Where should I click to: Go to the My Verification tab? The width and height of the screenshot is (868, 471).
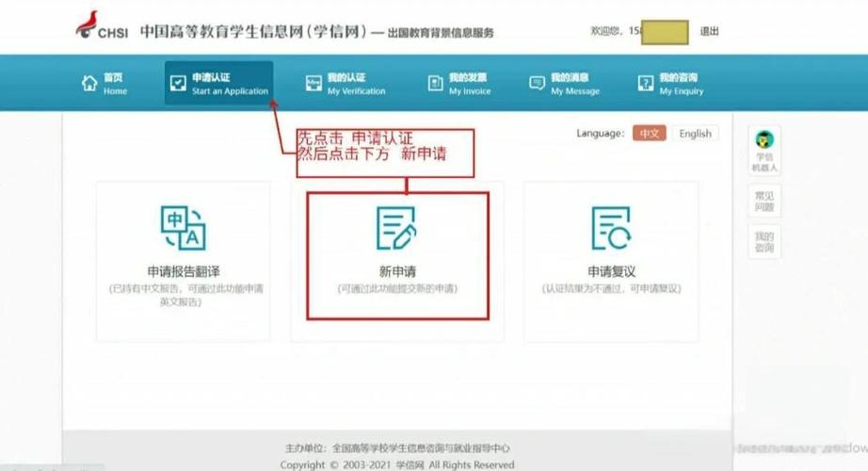click(x=346, y=84)
